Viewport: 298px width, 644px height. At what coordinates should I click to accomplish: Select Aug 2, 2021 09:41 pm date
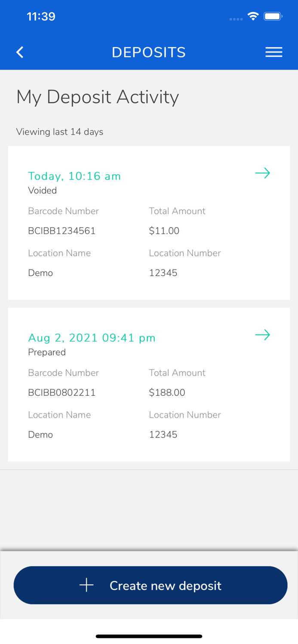92,338
